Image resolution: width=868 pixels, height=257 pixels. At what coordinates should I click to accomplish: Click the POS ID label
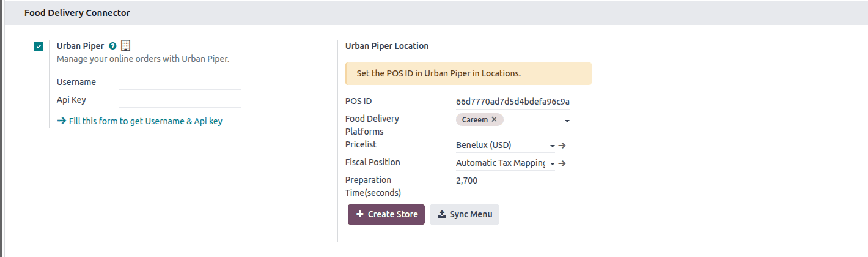(358, 101)
